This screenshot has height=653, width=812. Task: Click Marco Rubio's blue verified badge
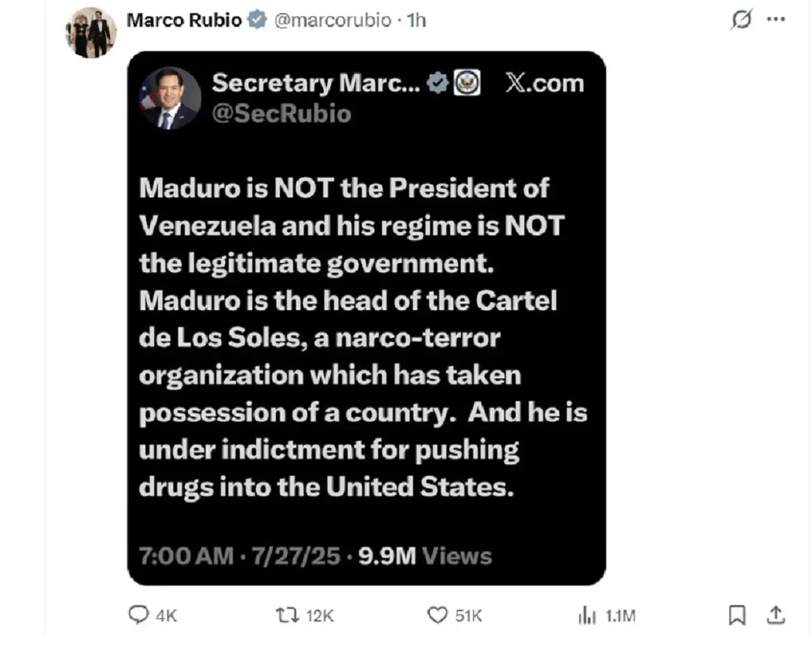[257, 20]
